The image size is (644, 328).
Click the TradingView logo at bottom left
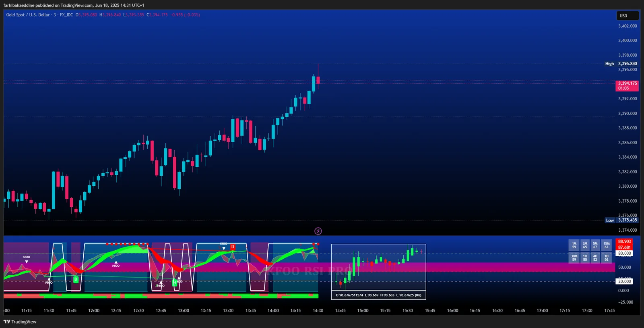tap(20, 322)
